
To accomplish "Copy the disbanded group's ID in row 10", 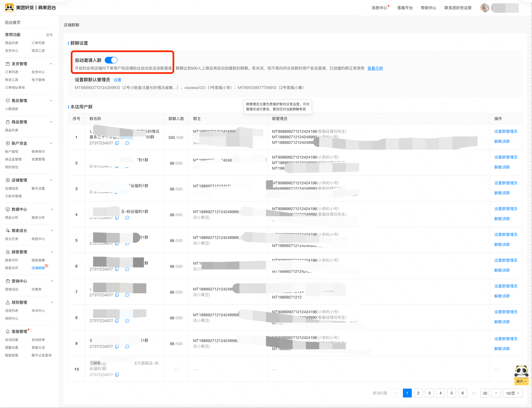I will [x=117, y=375].
